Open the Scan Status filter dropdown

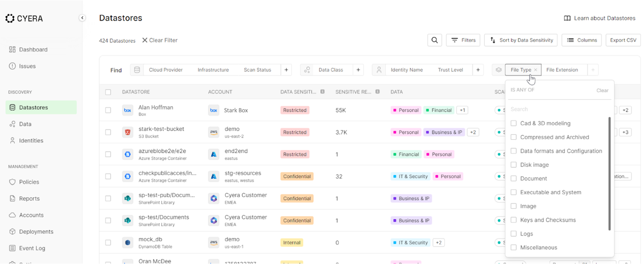(x=258, y=70)
